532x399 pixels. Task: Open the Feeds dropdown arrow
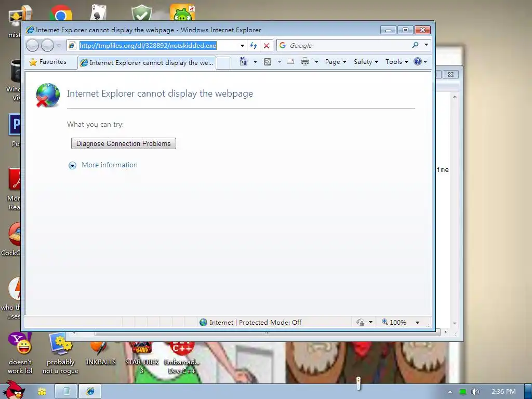tap(280, 62)
